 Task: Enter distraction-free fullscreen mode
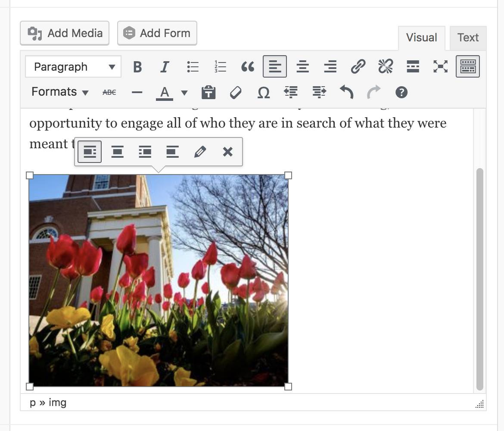coord(440,66)
